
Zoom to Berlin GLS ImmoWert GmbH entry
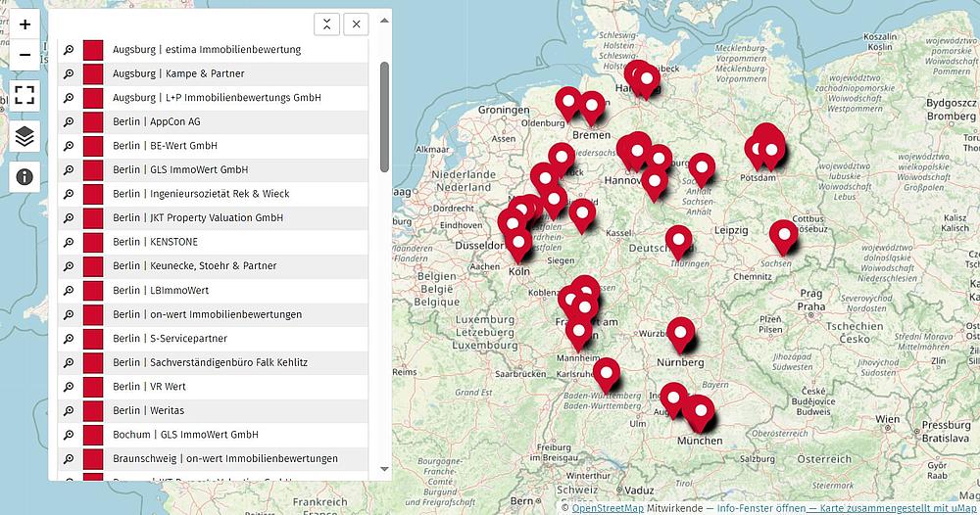click(x=69, y=169)
